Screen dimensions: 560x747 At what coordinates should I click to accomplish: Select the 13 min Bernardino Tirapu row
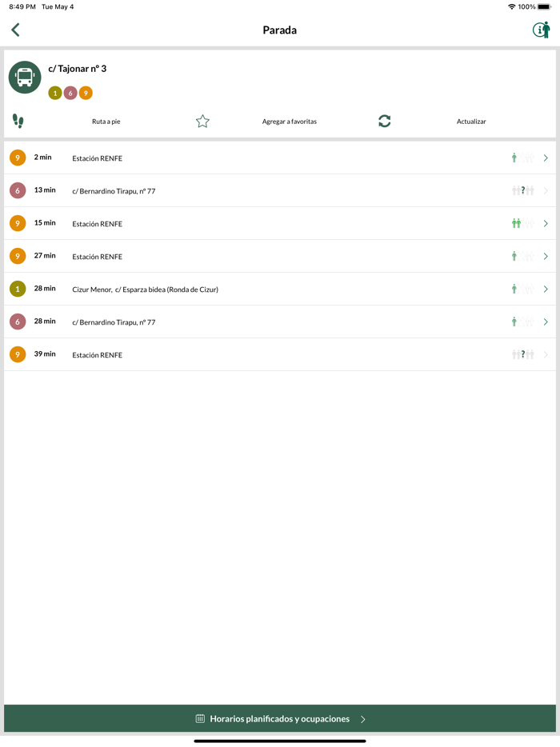(240, 191)
